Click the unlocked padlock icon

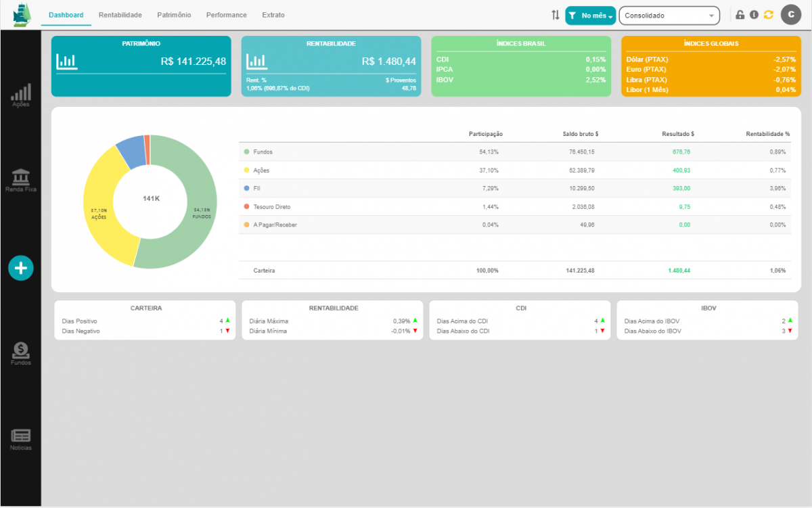(x=740, y=15)
